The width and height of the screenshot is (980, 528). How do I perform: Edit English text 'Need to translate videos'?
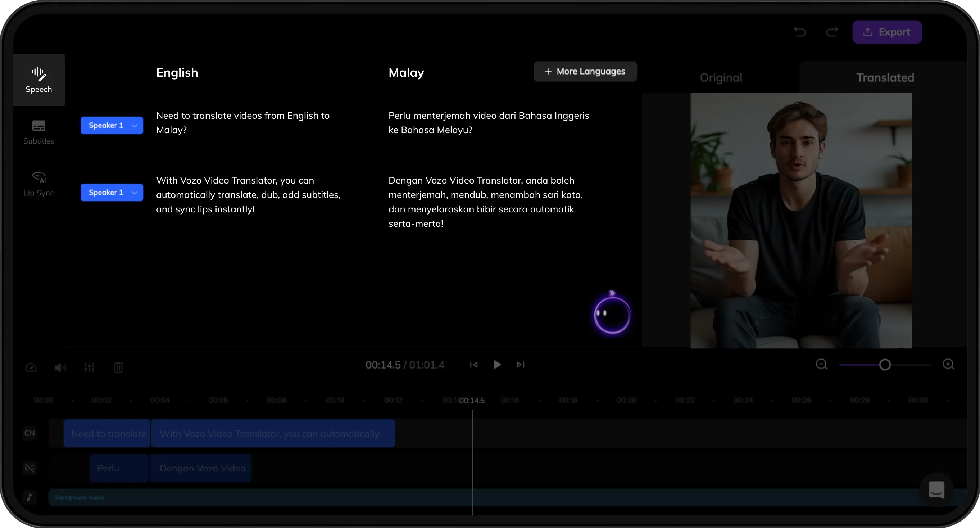tap(243, 123)
